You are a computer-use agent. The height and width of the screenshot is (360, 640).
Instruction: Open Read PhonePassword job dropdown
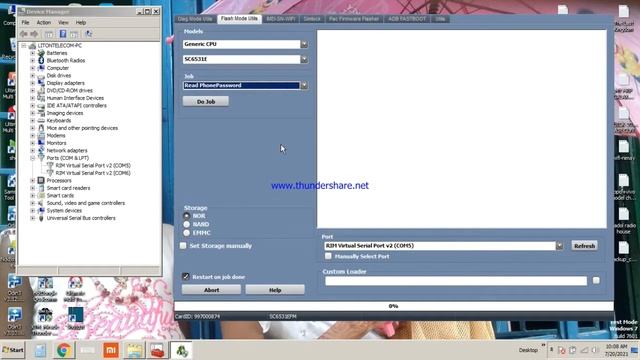coord(304,85)
